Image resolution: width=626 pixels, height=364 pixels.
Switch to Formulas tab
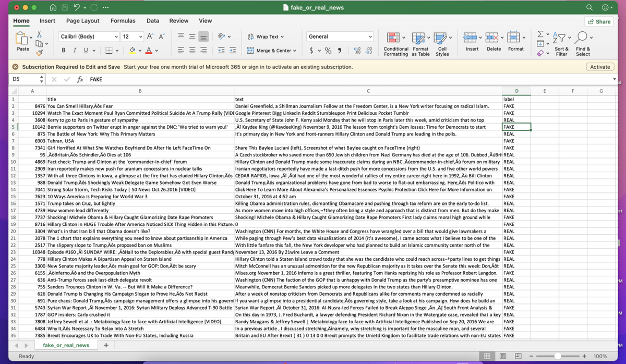pos(123,21)
